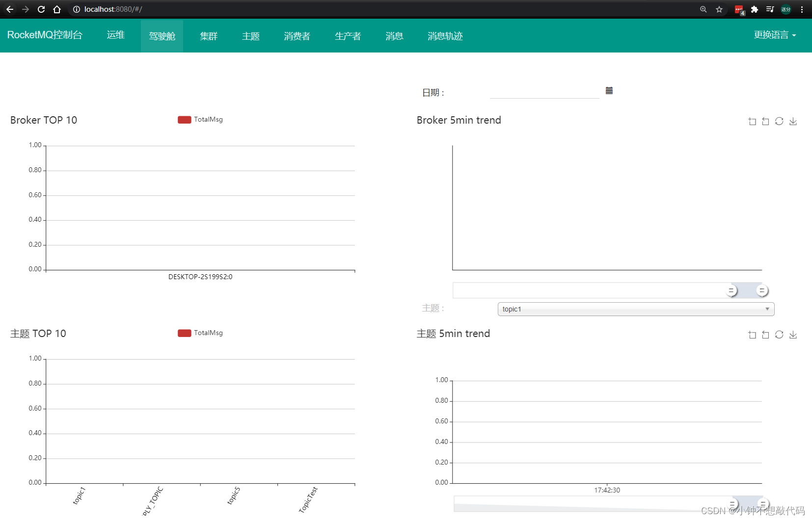
Task: Click area zoom icon on 主题 5min trend
Action: [752, 335]
